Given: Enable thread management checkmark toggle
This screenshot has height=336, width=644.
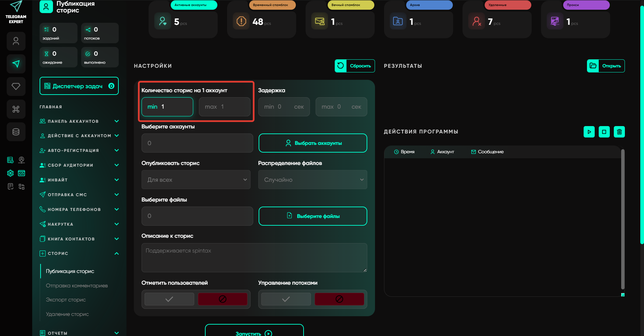Looking at the screenshot, I should 286,299.
